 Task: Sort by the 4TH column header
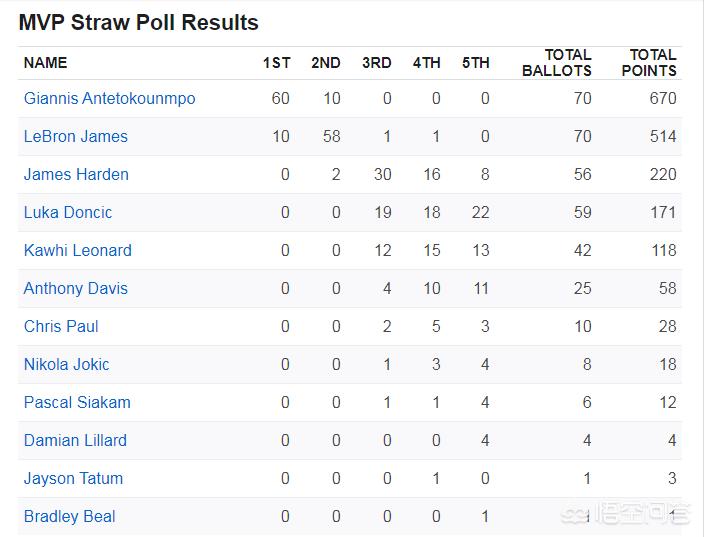tap(427, 63)
